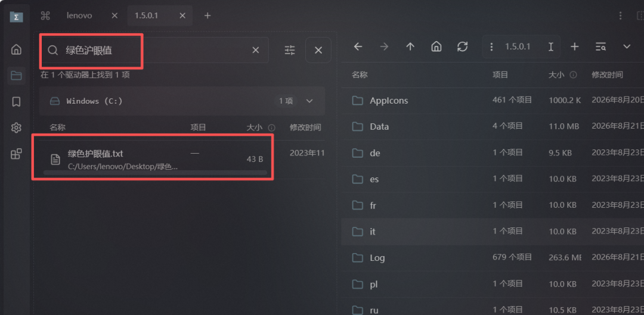
Task: Open the fr folder
Action: tap(493, 205)
